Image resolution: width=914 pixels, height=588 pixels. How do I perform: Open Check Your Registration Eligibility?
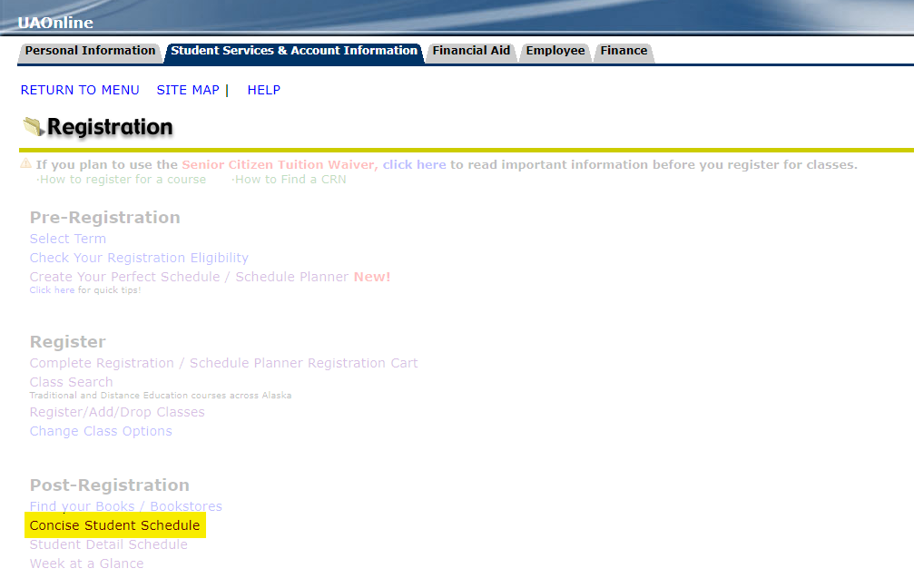coord(138,257)
